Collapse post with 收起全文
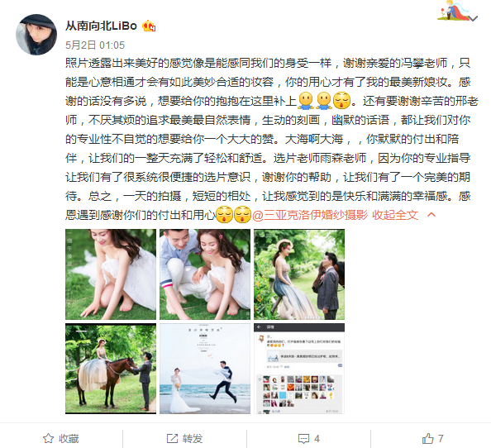Image resolution: width=491 pixels, height=448 pixels. tap(395, 215)
